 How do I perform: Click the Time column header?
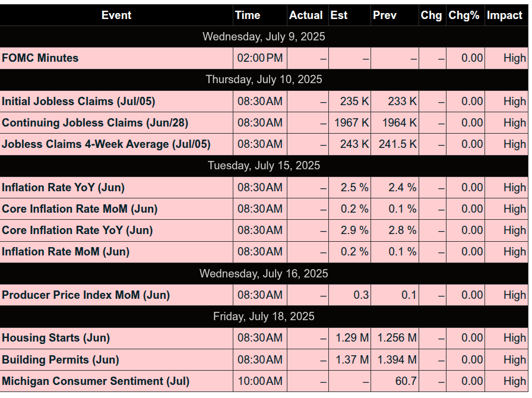[x=248, y=15]
